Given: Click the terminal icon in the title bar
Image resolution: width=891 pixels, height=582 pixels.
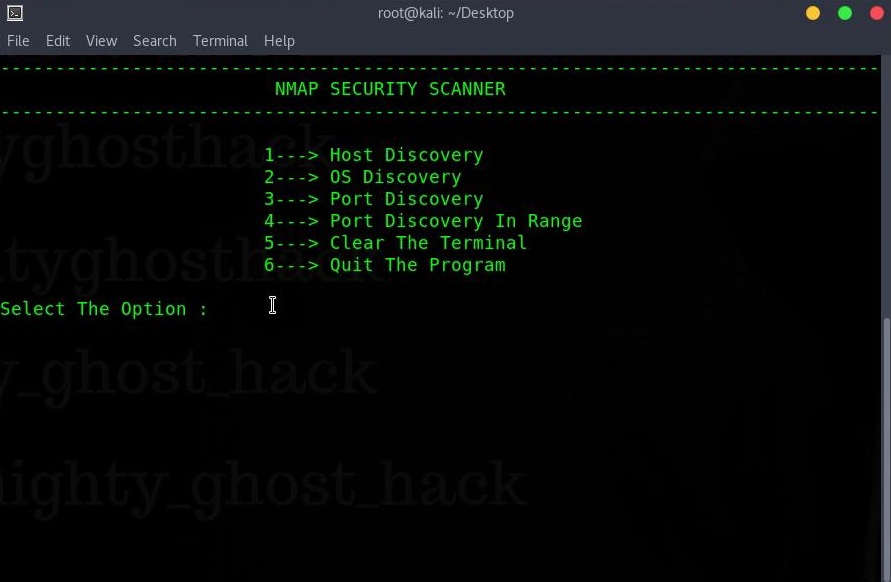Looking at the screenshot, I should 15,13.
